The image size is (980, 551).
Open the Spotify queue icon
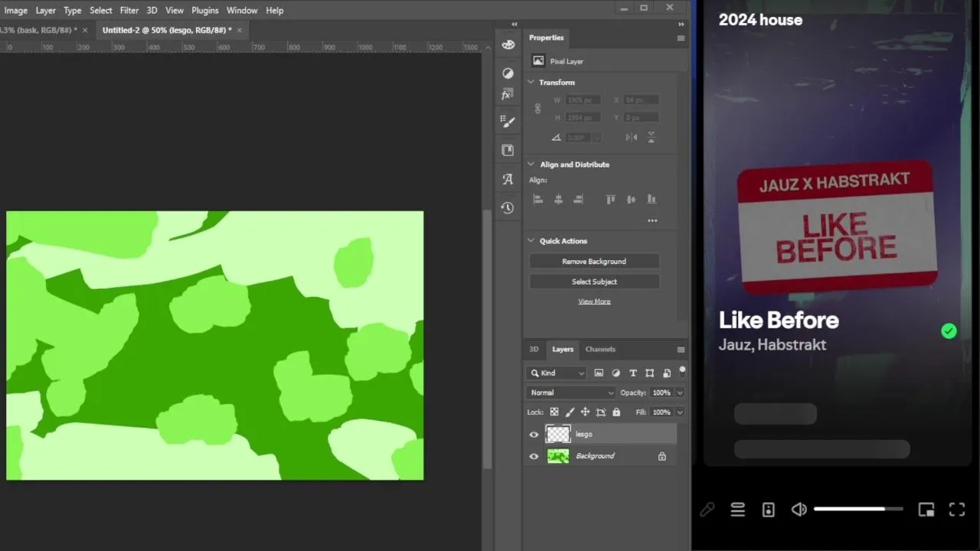click(x=737, y=510)
